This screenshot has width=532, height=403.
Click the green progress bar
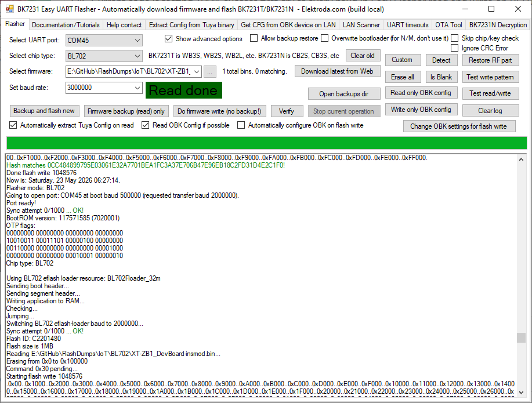[267, 143]
